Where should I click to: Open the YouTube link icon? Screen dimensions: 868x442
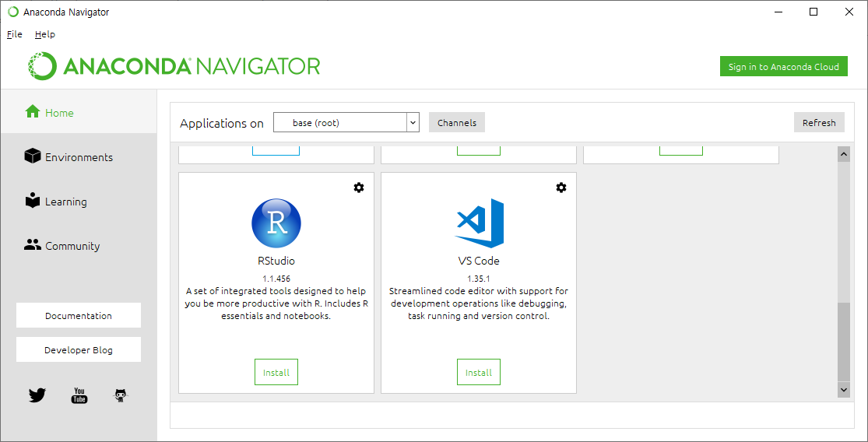coord(79,395)
